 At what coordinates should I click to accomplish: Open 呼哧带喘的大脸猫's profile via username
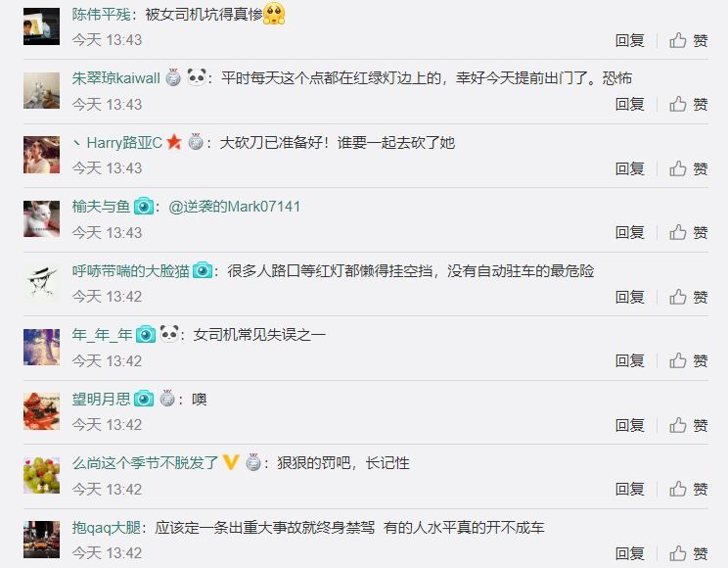131,270
